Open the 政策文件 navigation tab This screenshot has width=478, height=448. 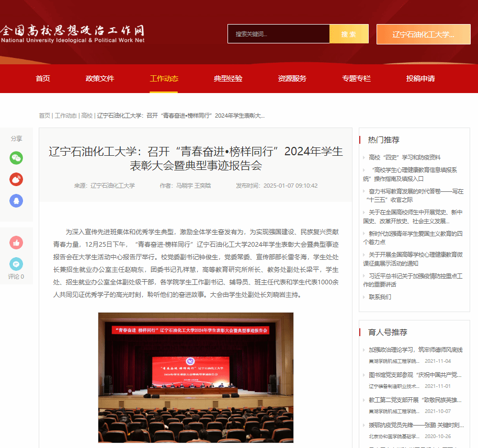tap(100, 78)
